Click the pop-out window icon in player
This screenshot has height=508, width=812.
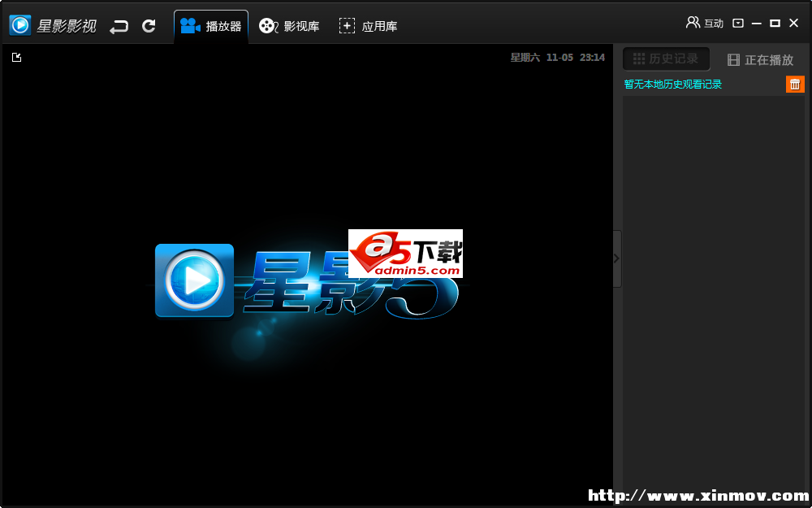[16, 57]
